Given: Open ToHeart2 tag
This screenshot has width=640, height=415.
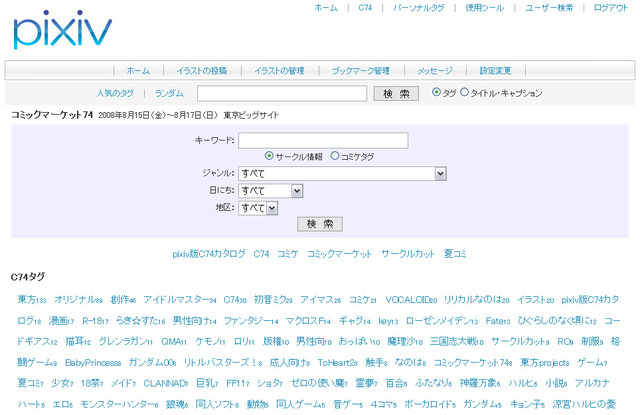Looking at the screenshot, I should pos(338,362).
